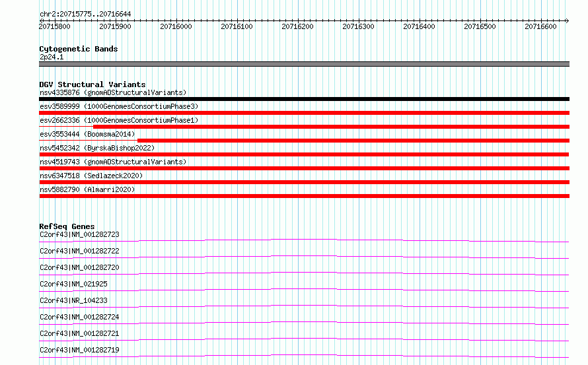Open variant esv3553444 Boomsma2014 label
588x365 pixels.
(87, 134)
